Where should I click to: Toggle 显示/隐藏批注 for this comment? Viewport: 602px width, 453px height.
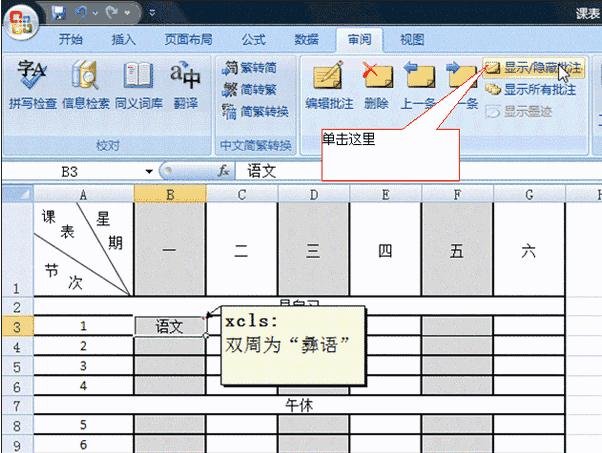point(533,68)
